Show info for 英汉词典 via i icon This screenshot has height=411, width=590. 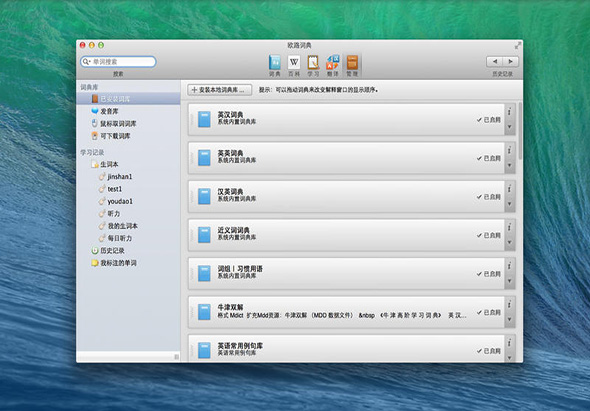point(510,111)
